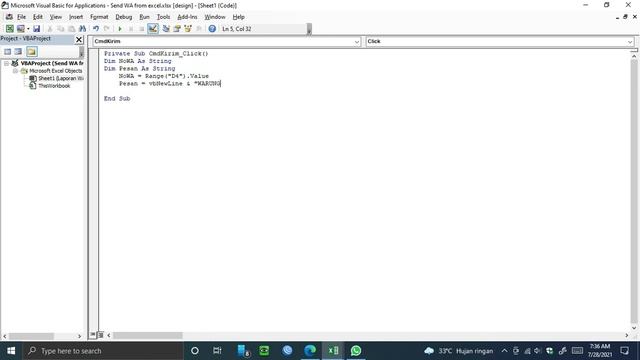The image size is (640, 360).
Task: Toggle Folders view in Project panel
Action: 32,51
